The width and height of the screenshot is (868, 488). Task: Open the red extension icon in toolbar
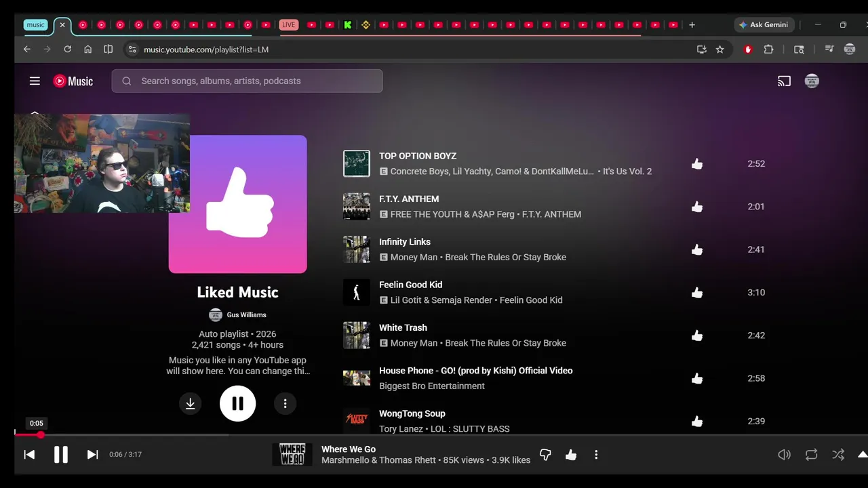tap(748, 49)
